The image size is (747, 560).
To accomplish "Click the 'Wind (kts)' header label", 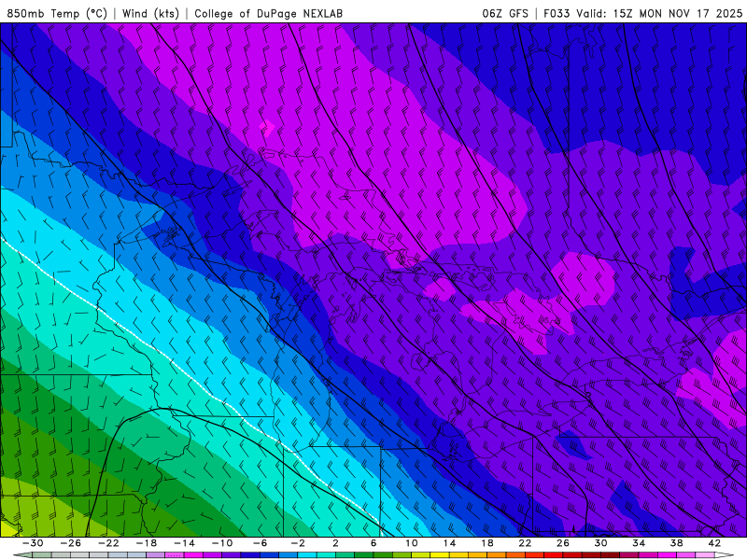I will click(150, 13).
